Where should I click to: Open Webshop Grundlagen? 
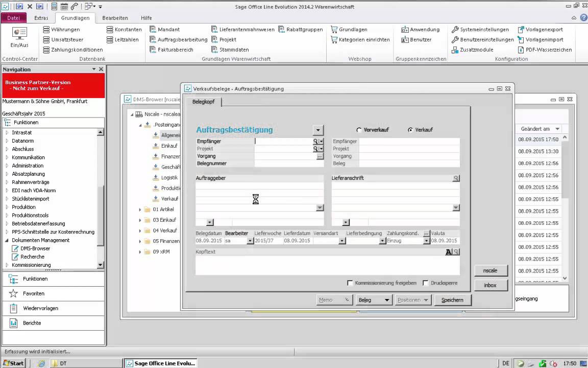pyautogui.click(x=349, y=29)
